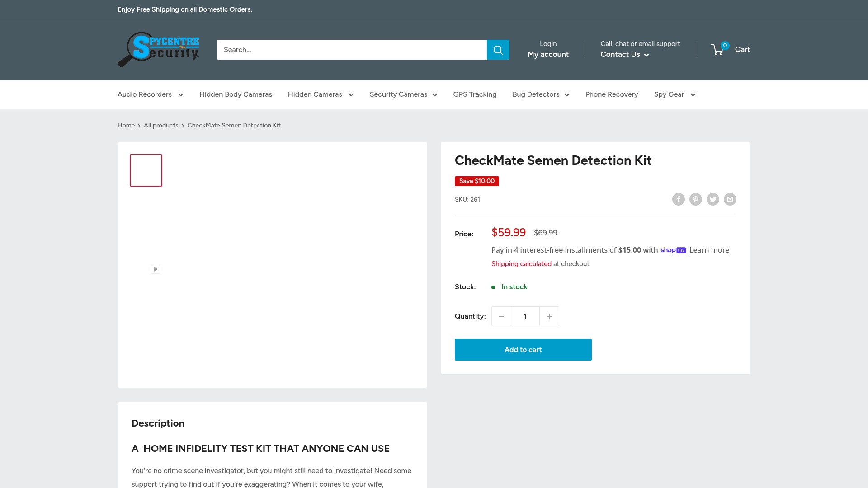
Task: Go to All products breadcrumb
Action: 161,126
